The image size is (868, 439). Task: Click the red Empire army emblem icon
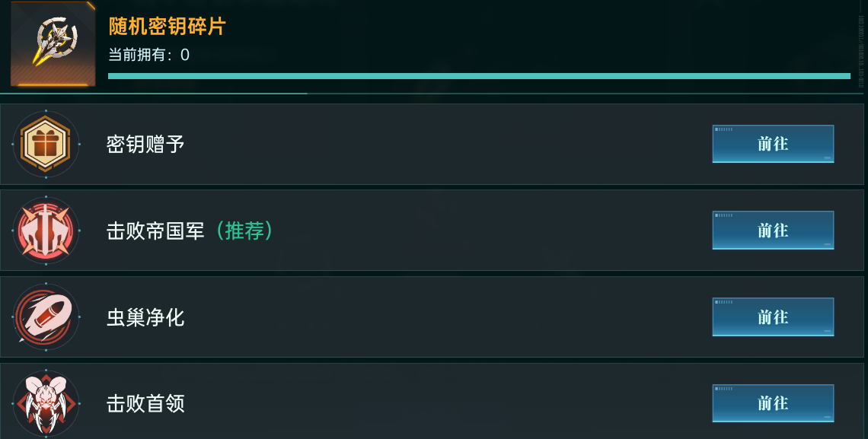[46, 231]
